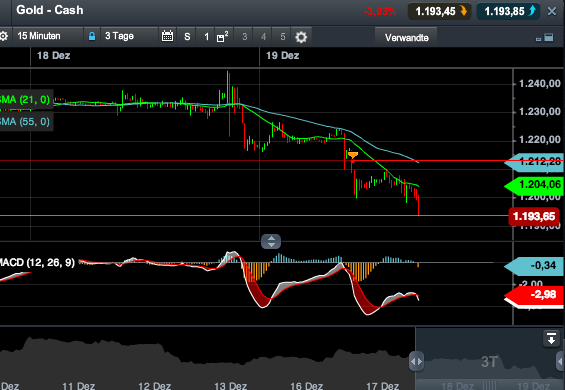Select the MACD (12, 26, 9) indicator label
This screenshot has height=390, width=565.
click(x=37, y=262)
